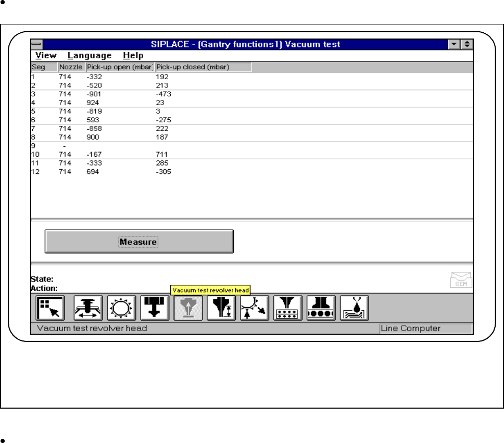Click the -520 value in segment 2
504x443 pixels.
click(94, 85)
